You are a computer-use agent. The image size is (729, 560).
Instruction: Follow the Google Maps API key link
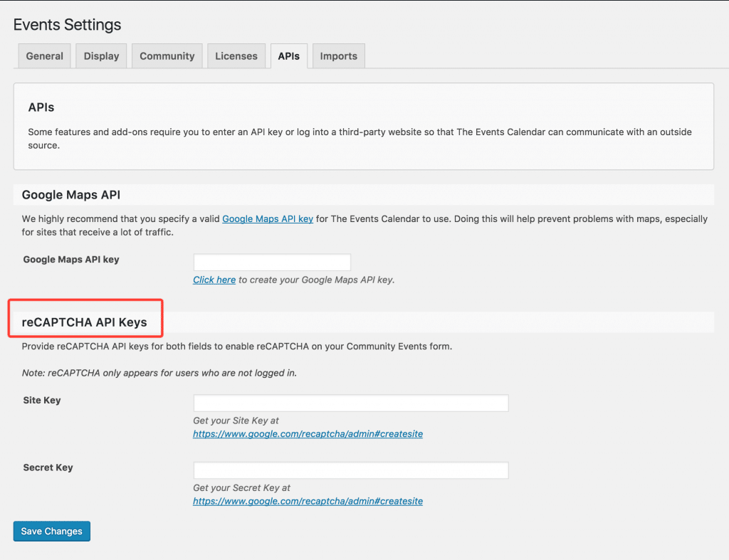click(x=268, y=219)
